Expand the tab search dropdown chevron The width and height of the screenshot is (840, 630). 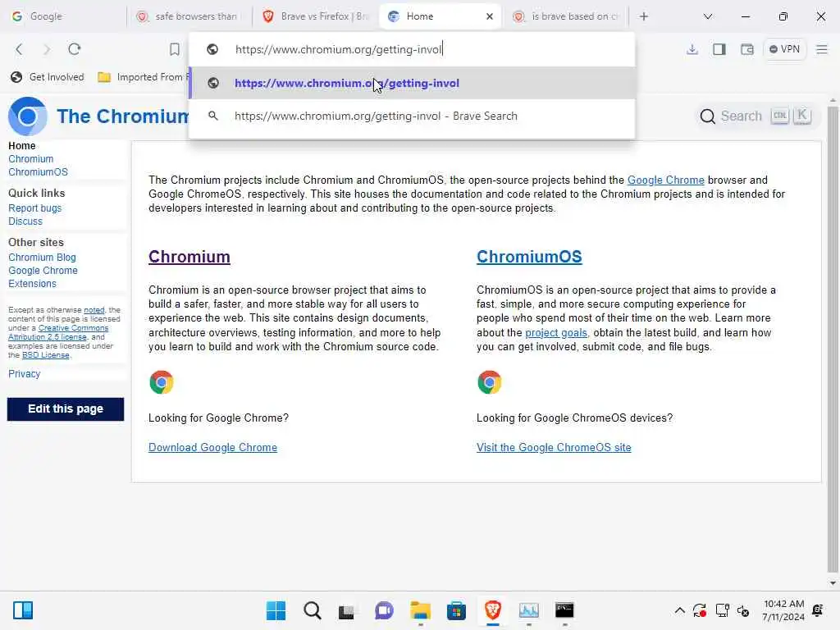pyautogui.click(x=708, y=16)
